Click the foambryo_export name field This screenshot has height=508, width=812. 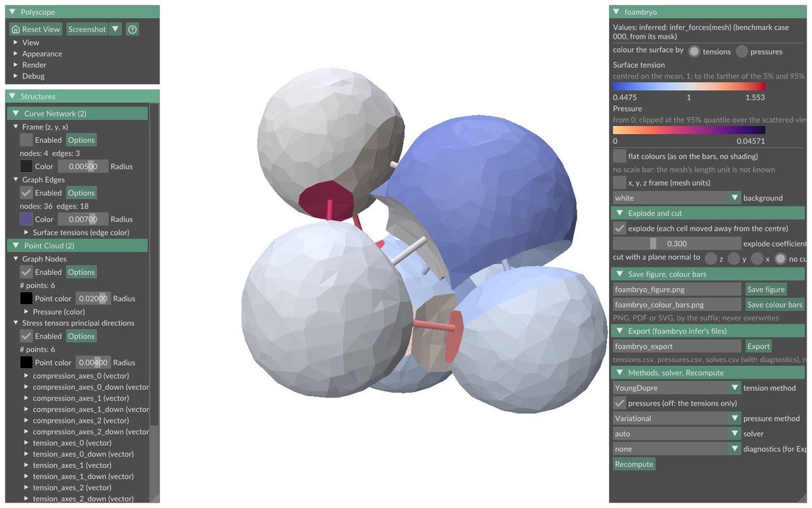point(677,346)
